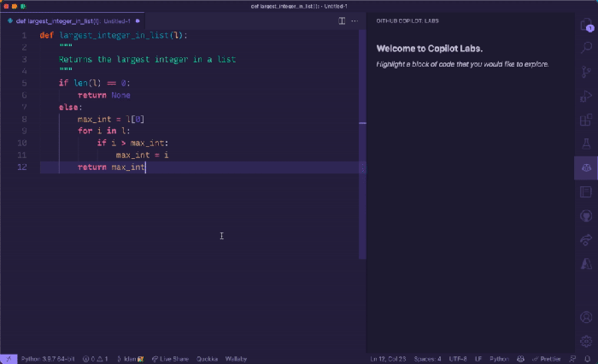Click the split editor icon
The height and width of the screenshot is (364, 598).
tap(342, 21)
